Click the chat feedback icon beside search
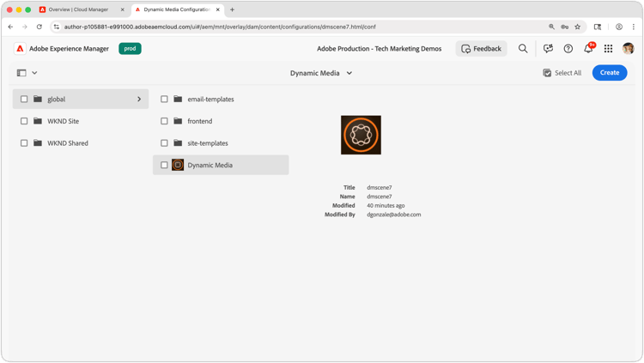Viewport: 644px width, 363px height. click(x=548, y=48)
